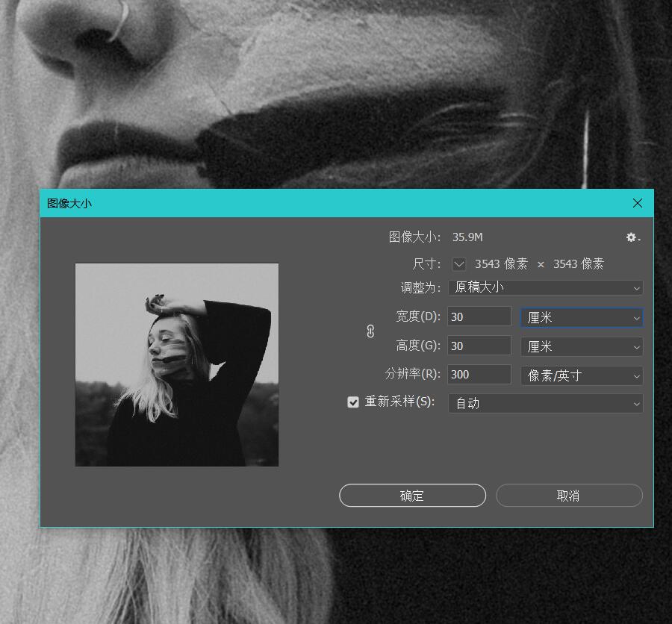
Task: Expand the 尺寸 units chevron dropdown
Action: (459, 264)
